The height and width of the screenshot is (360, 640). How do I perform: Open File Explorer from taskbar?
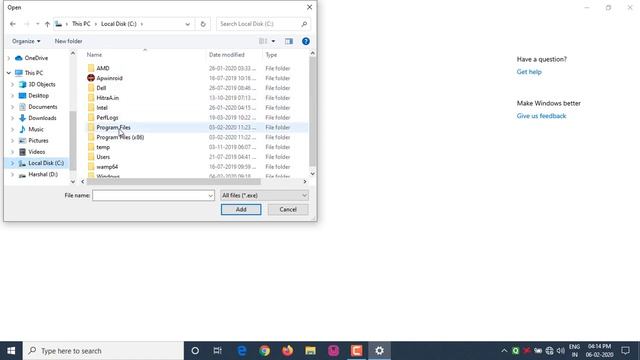pos(310,351)
